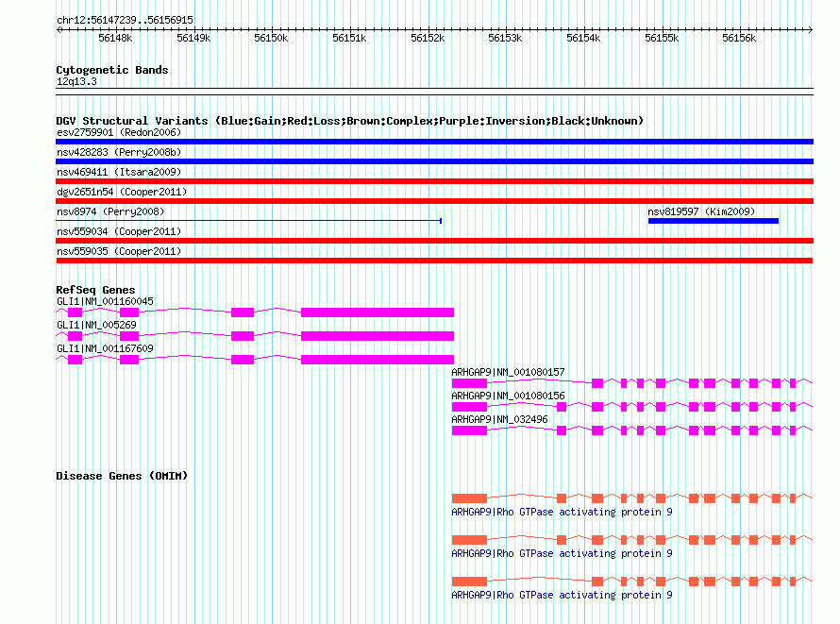Click first exon of ARHGAP9|NM_032496

pos(469,430)
